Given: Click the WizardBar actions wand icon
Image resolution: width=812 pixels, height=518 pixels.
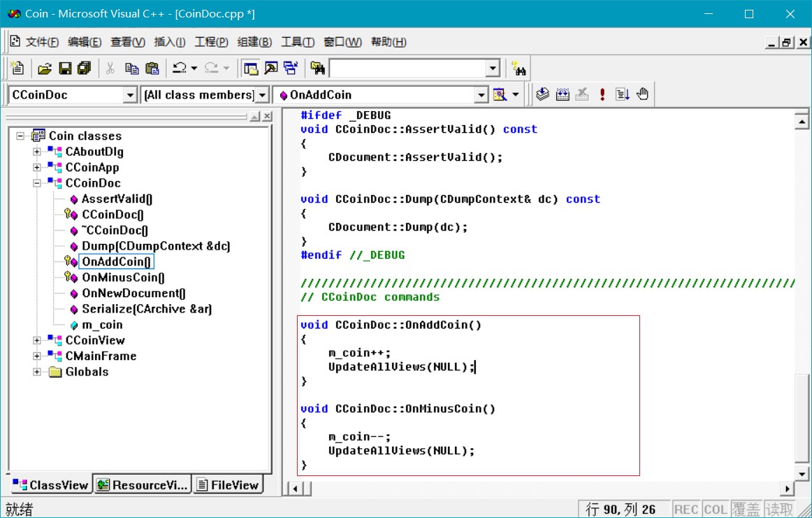Looking at the screenshot, I should (500, 95).
